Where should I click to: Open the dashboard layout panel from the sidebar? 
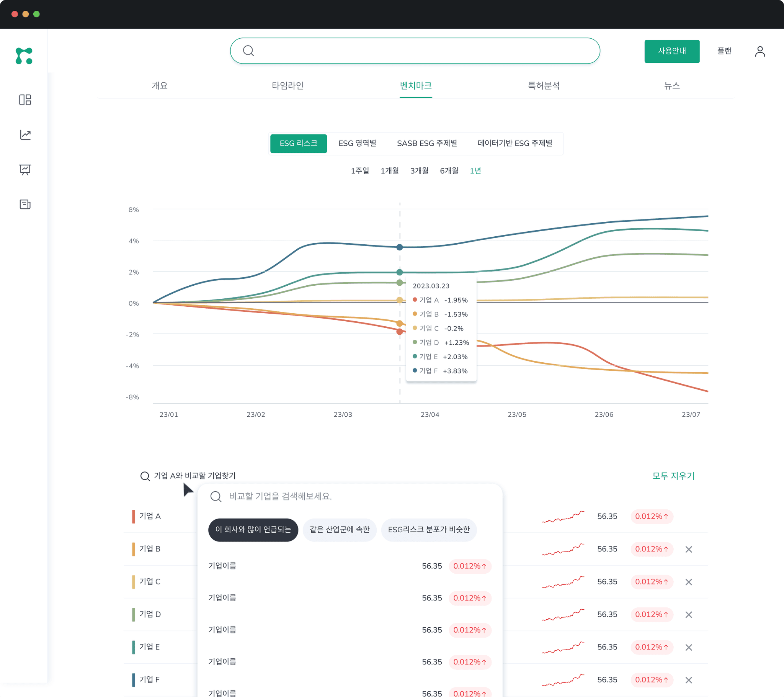tap(24, 100)
